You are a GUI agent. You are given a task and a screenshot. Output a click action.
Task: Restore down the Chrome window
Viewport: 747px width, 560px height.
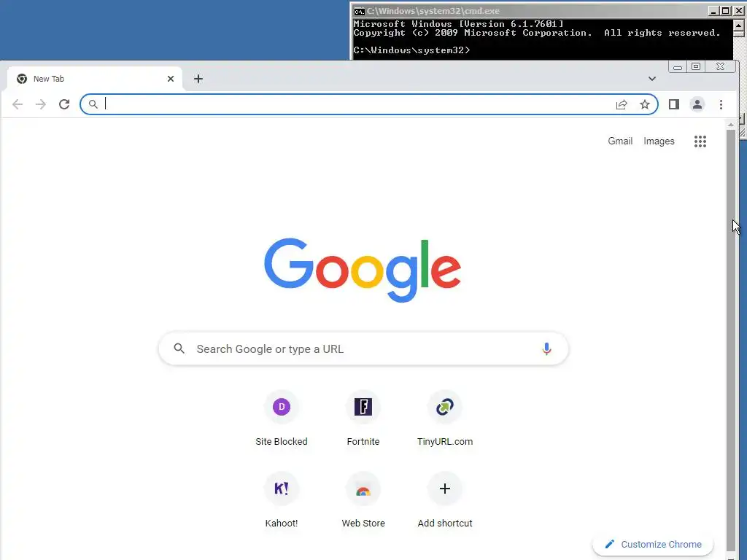click(x=696, y=66)
